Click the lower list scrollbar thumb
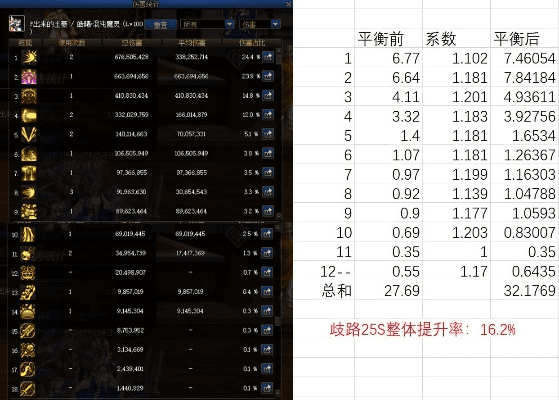The width and height of the screenshot is (559, 400). [278, 321]
